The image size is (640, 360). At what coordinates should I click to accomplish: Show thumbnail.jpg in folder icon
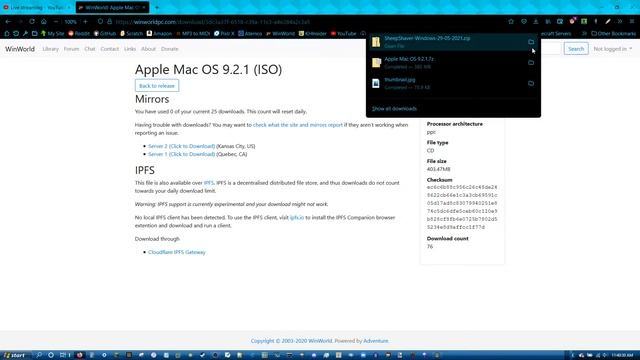(x=531, y=83)
